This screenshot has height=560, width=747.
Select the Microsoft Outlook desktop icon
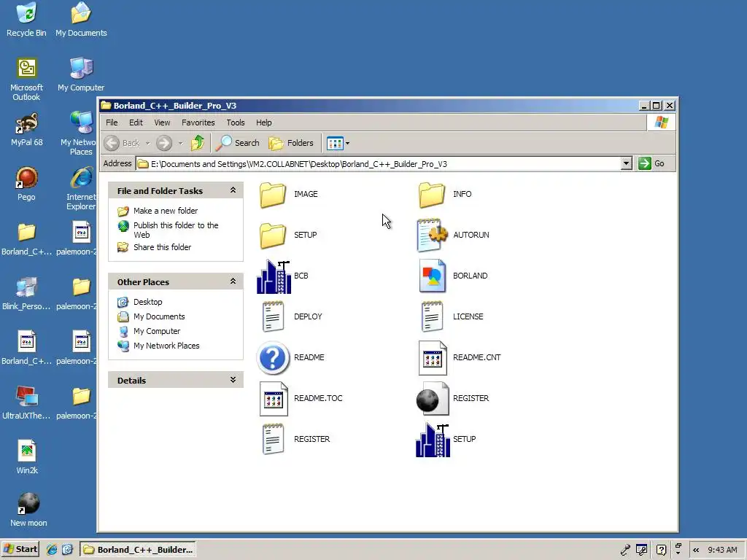coord(26,79)
